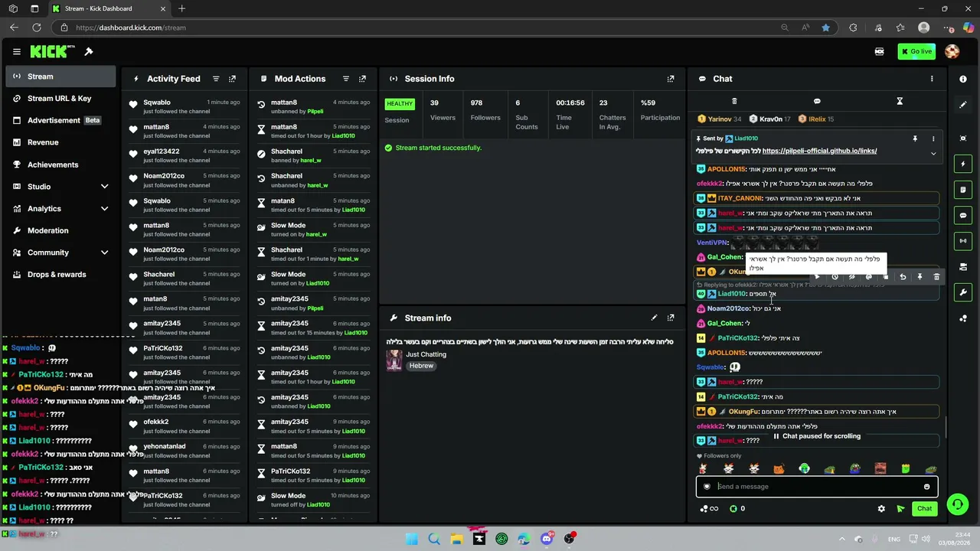Send message with the Chat button
The image size is (980, 551).
pyautogui.click(x=924, y=509)
